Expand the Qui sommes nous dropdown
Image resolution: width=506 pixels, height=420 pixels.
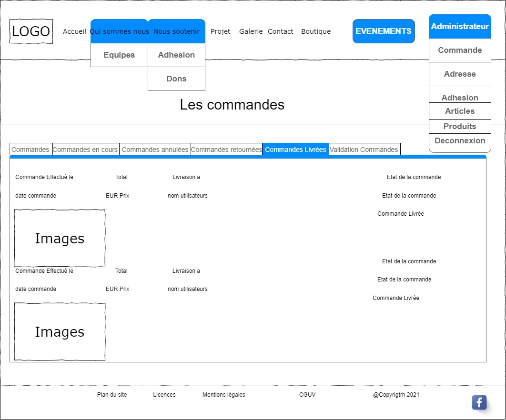pos(119,31)
